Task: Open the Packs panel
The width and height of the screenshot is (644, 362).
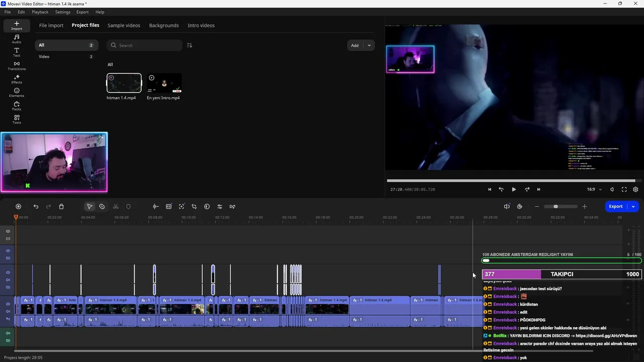Action: point(17,106)
